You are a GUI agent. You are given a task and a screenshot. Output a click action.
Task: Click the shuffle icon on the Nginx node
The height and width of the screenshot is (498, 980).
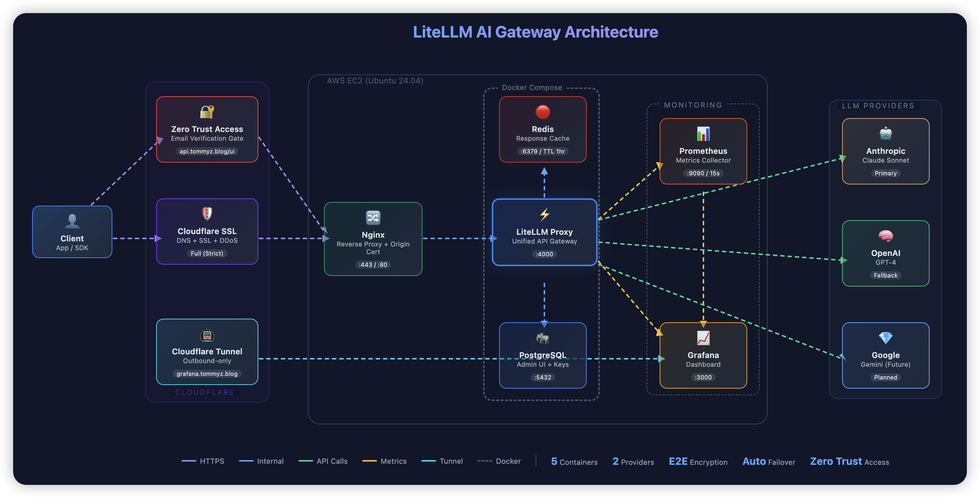[373, 217]
